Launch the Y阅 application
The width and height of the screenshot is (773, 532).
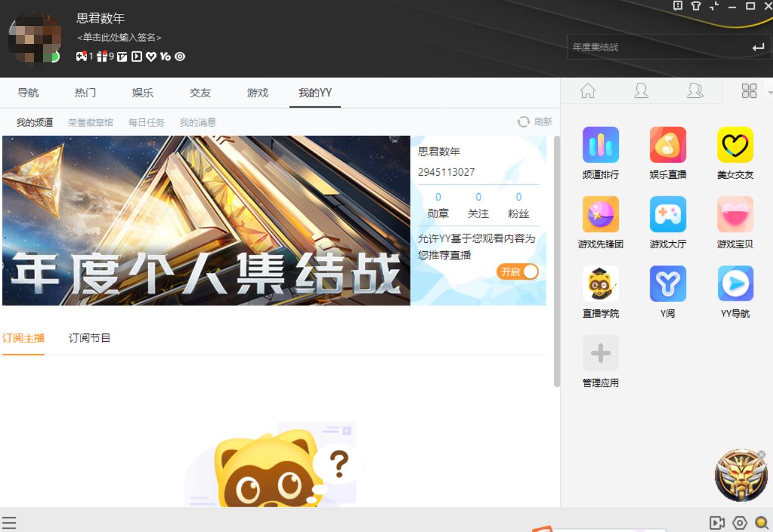tap(667, 283)
